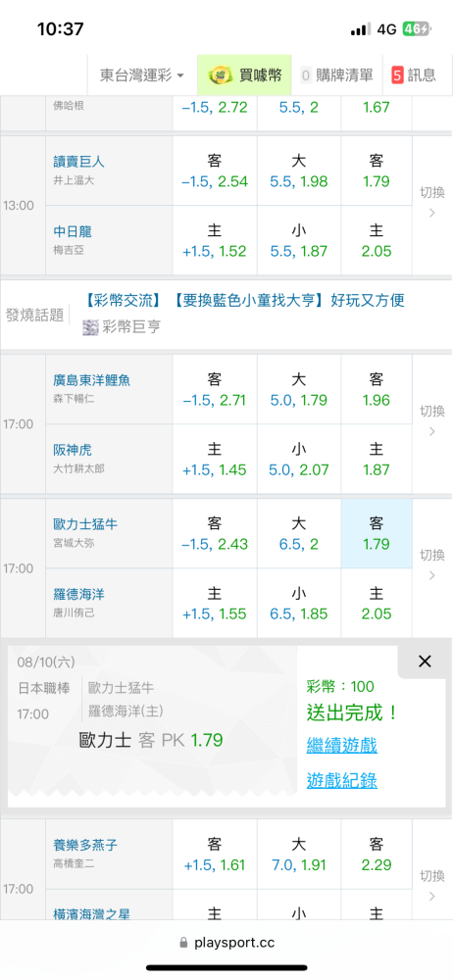The height and width of the screenshot is (980, 453).
Task: Tap the 彩幣巨亨 user avatar
Action: click(91, 327)
